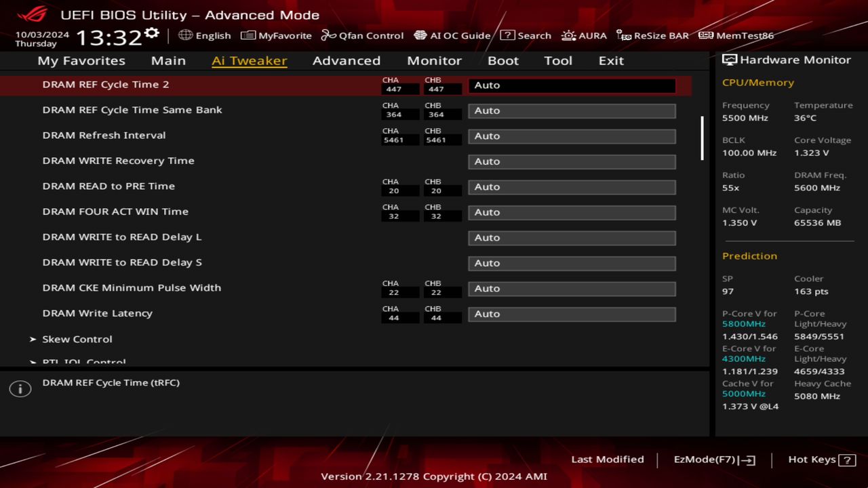The image size is (868, 488).
Task: Open the Advanced tab
Action: point(347,60)
